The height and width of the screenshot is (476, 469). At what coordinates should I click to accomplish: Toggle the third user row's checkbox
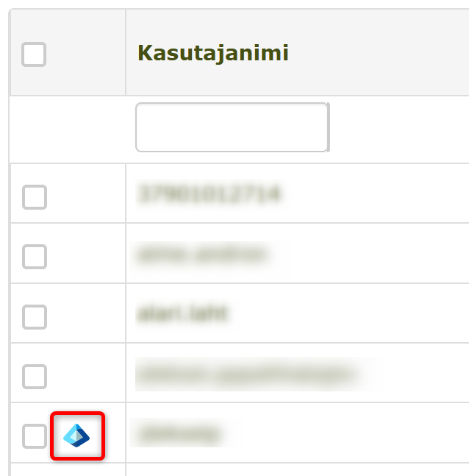pos(35,317)
